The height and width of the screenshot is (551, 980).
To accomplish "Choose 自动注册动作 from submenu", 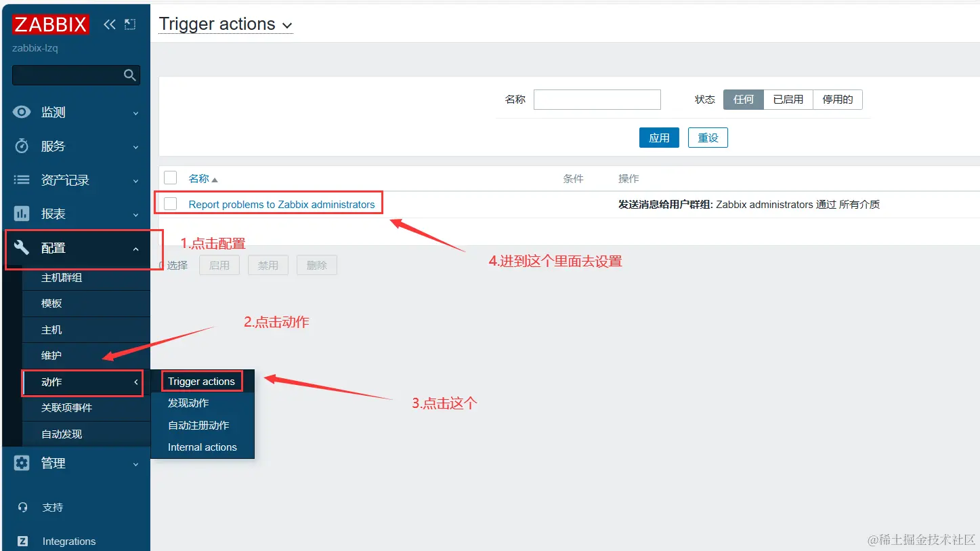I will click(x=198, y=426).
